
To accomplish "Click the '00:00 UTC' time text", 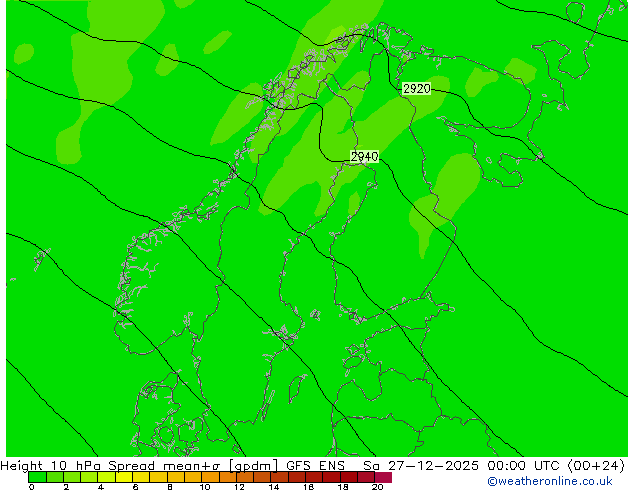I will pyautogui.click(x=522, y=466).
